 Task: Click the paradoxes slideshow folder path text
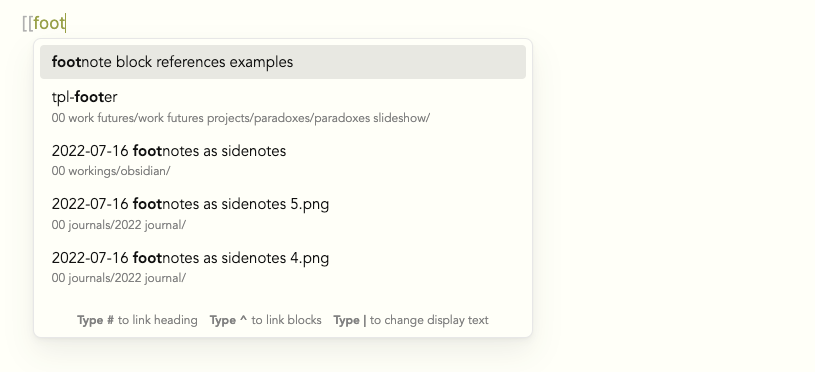coord(241,118)
